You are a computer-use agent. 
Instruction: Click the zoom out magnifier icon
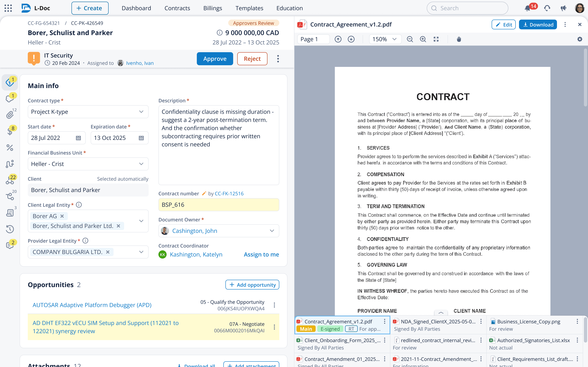(x=410, y=39)
